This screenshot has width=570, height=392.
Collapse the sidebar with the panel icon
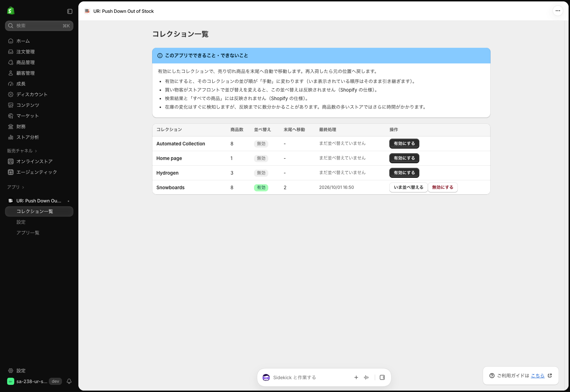click(x=70, y=11)
